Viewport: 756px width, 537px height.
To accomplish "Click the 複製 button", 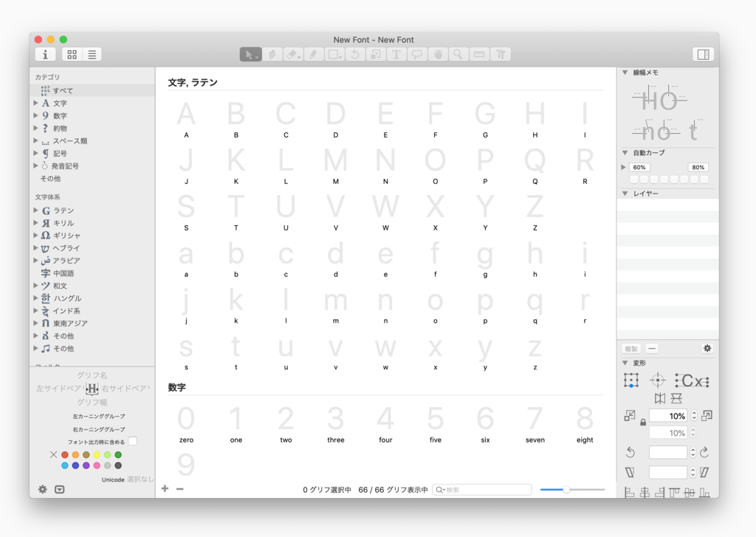I will tap(631, 349).
